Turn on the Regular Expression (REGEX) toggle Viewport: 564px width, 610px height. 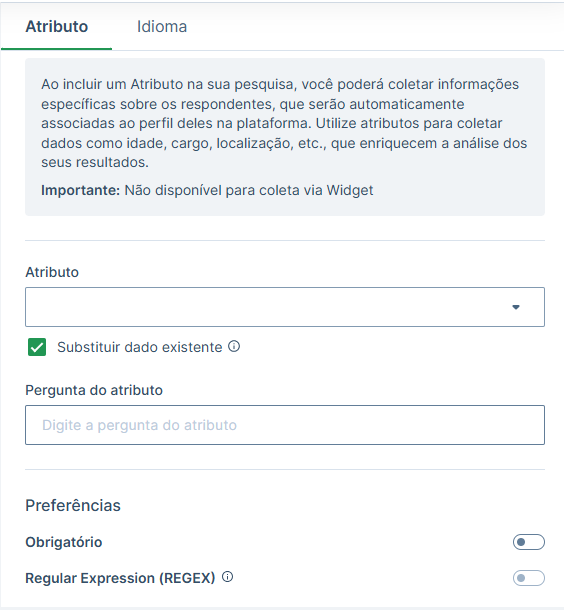coord(529,578)
